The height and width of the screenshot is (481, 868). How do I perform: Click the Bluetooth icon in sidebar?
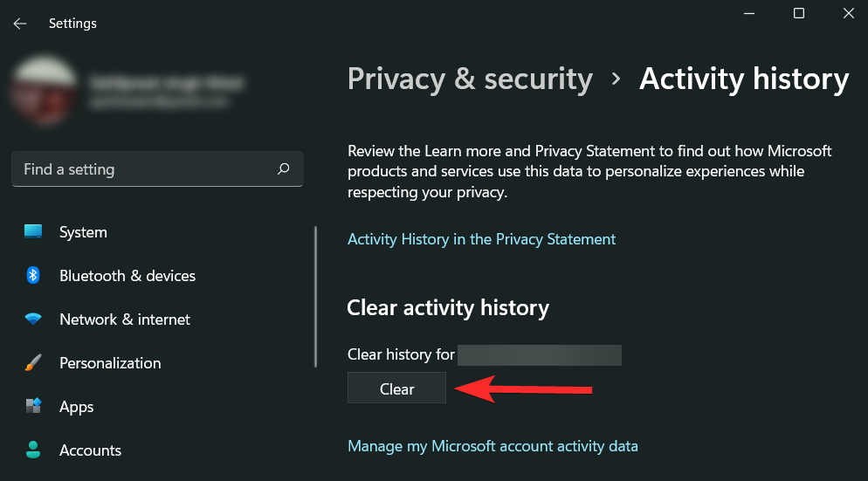pos(33,276)
